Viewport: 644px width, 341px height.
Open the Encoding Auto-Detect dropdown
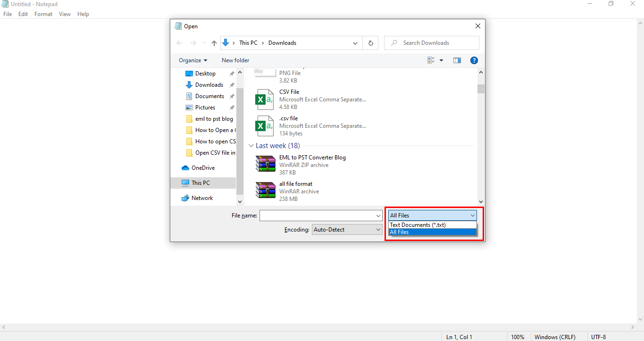point(347,230)
